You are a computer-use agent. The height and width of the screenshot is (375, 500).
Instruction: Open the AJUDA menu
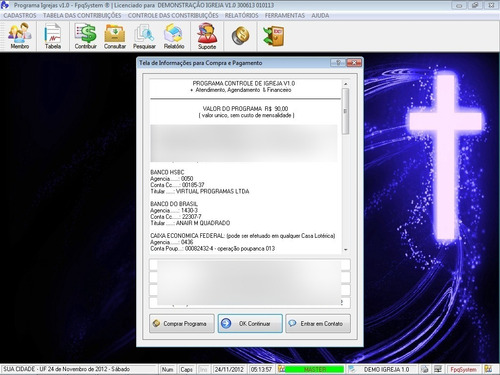(320, 15)
